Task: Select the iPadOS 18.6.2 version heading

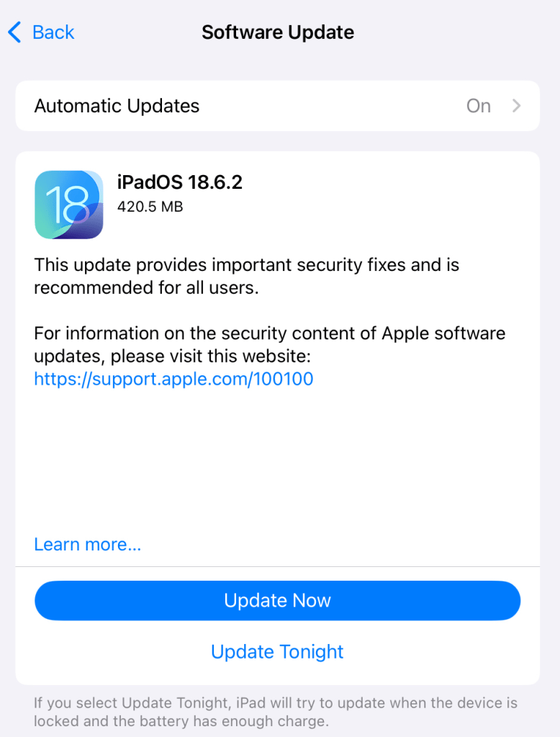Action: click(x=179, y=182)
